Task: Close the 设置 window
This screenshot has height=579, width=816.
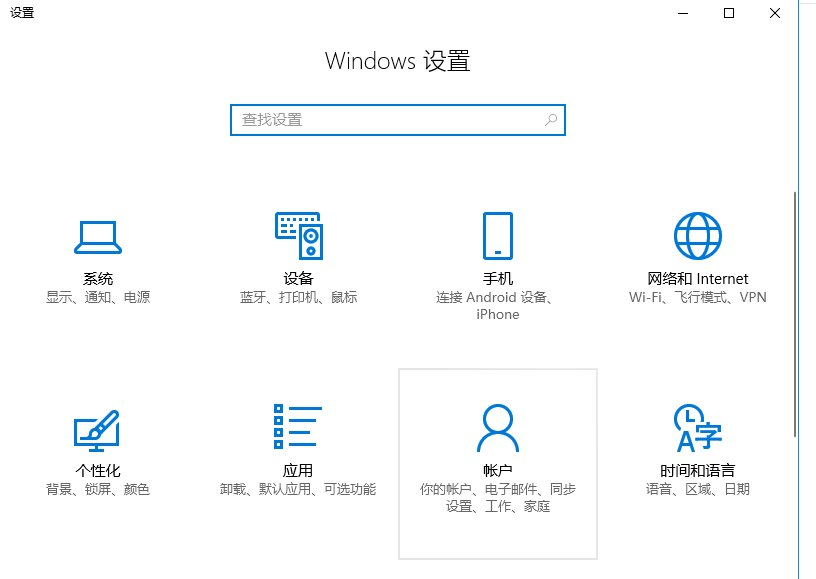Action: [775, 14]
